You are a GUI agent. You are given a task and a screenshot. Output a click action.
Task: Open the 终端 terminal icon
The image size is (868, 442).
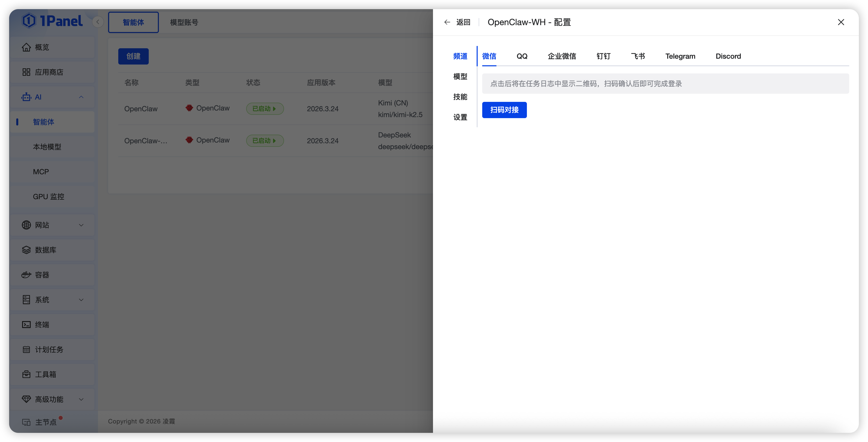(x=27, y=324)
